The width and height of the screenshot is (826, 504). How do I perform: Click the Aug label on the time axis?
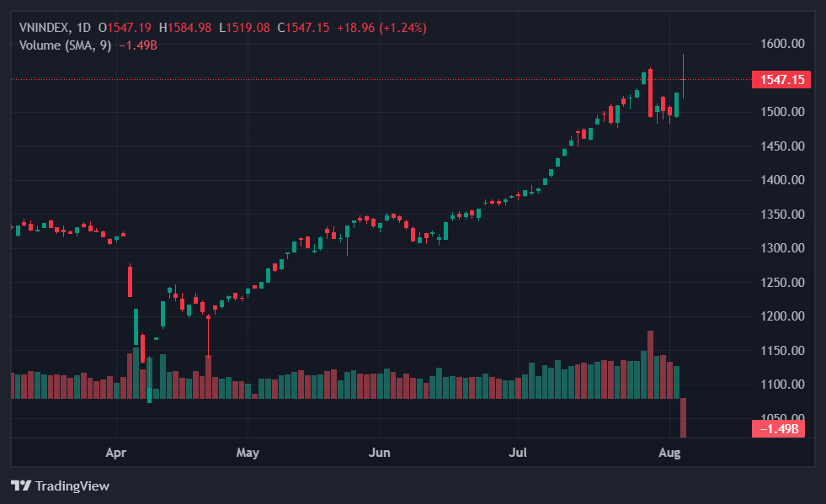tap(669, 453)
